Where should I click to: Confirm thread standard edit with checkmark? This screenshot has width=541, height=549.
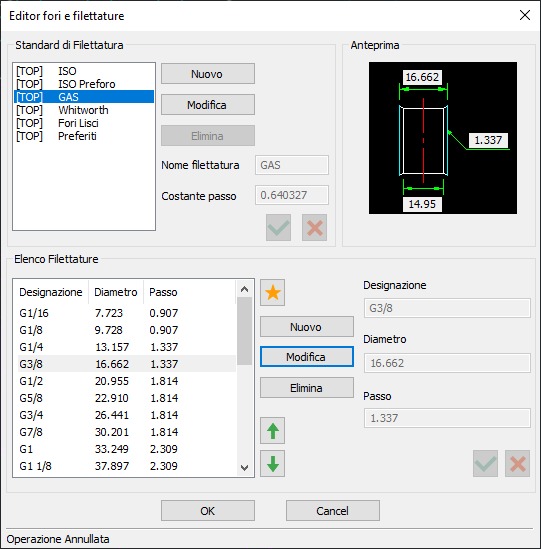[x=278, y=228]
